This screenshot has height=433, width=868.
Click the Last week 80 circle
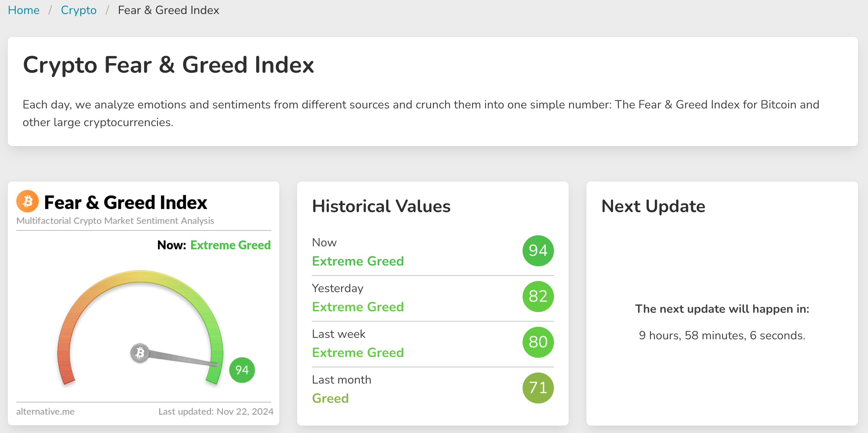pyautogui.click(x=538, y=342)
